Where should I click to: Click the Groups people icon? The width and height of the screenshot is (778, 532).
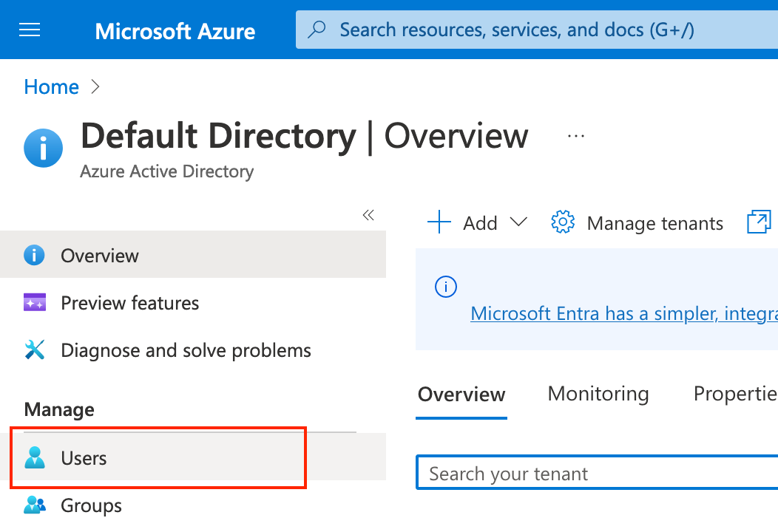tap(35, 505)
